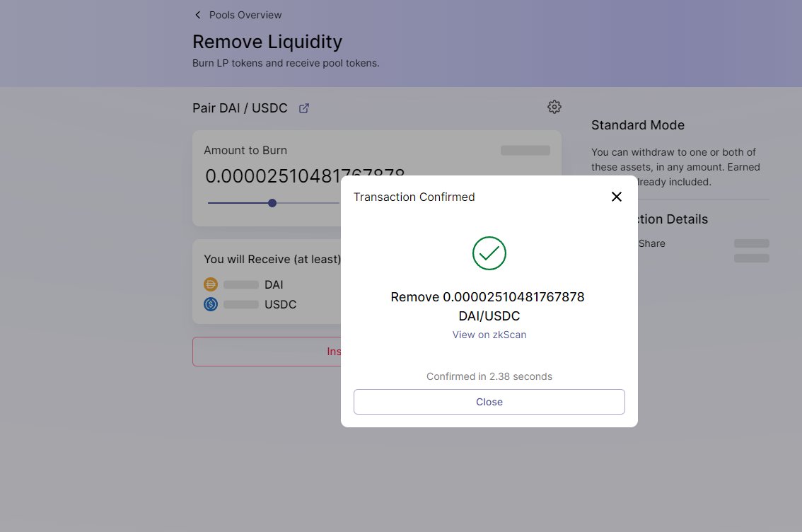Click the 'Amount to Burn' label
Image resolution: width=802 pixels, height=532 pixels.
245,151
